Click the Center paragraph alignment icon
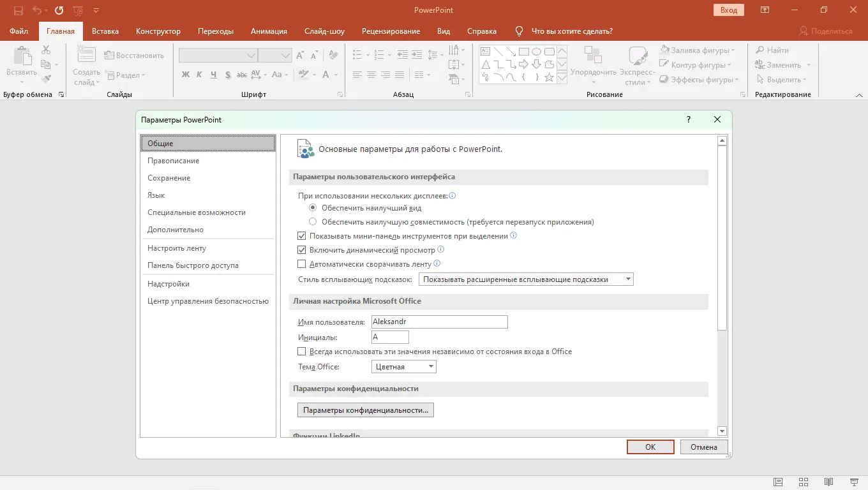The image size is (868, 490). (x=371, y=75)
